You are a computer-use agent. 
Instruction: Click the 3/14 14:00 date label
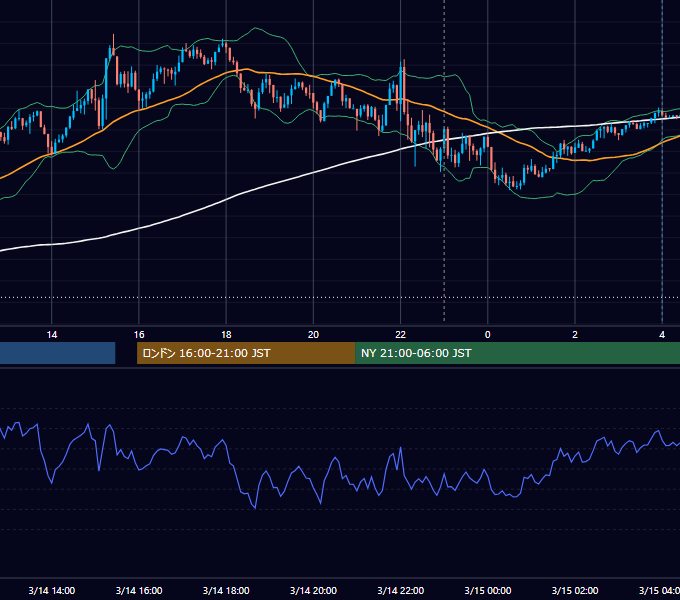(52, 590)
